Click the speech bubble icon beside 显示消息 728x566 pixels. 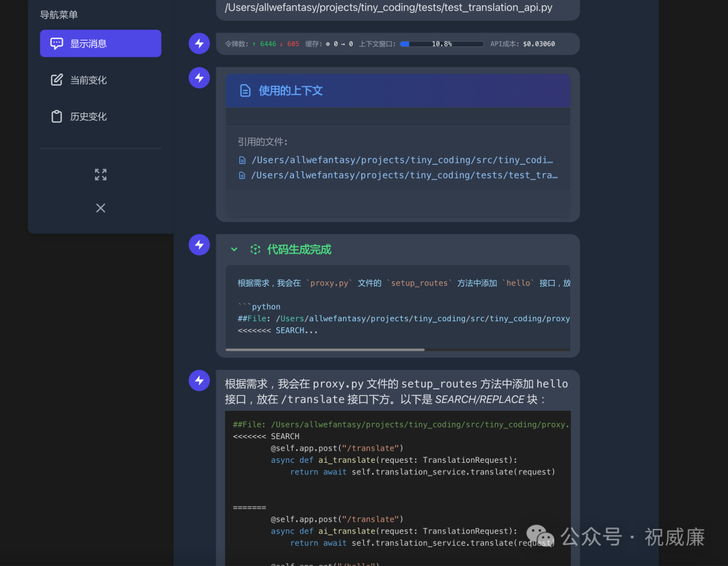click(x=57, y=44)
